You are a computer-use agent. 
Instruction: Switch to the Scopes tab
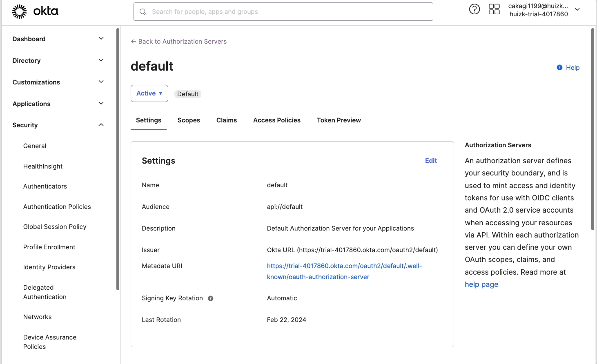pos(189,120)
